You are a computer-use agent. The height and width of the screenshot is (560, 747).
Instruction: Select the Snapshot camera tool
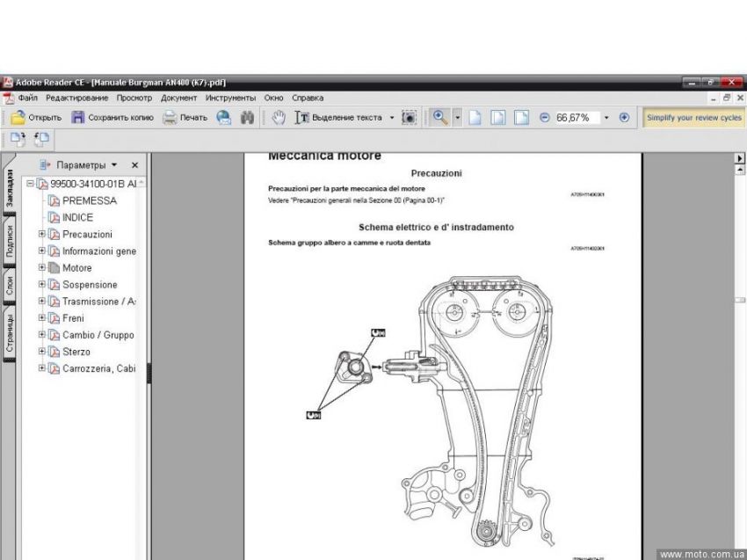[x=409, y=118]
